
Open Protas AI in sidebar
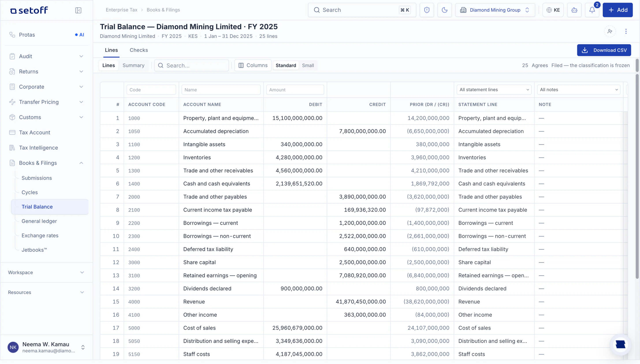47,35
